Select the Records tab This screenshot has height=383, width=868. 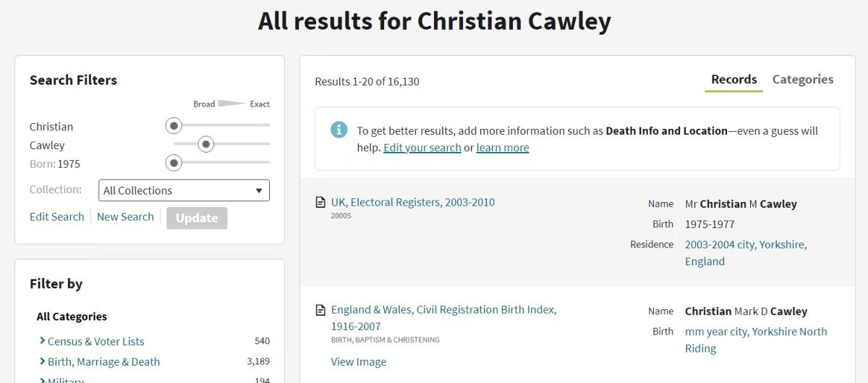point(733,80)
